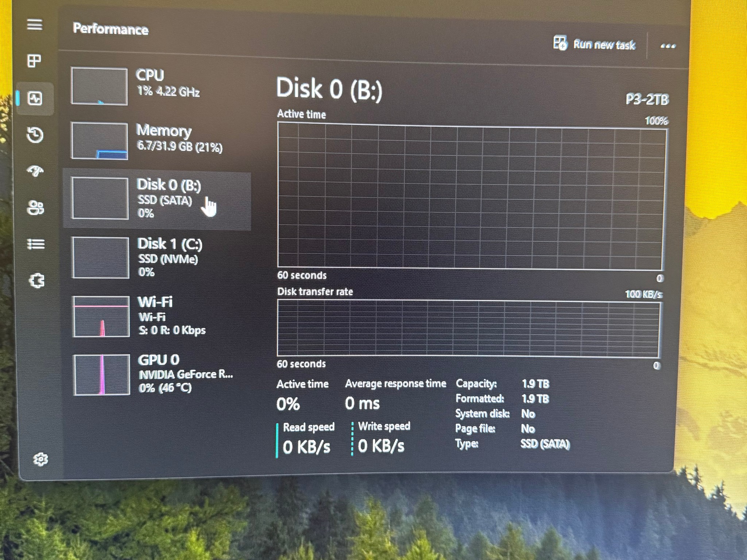747x560 pixels.
Task: Click the Write speed 0 KB/s value
Action: pyautogui.click(x=381, y=446)
